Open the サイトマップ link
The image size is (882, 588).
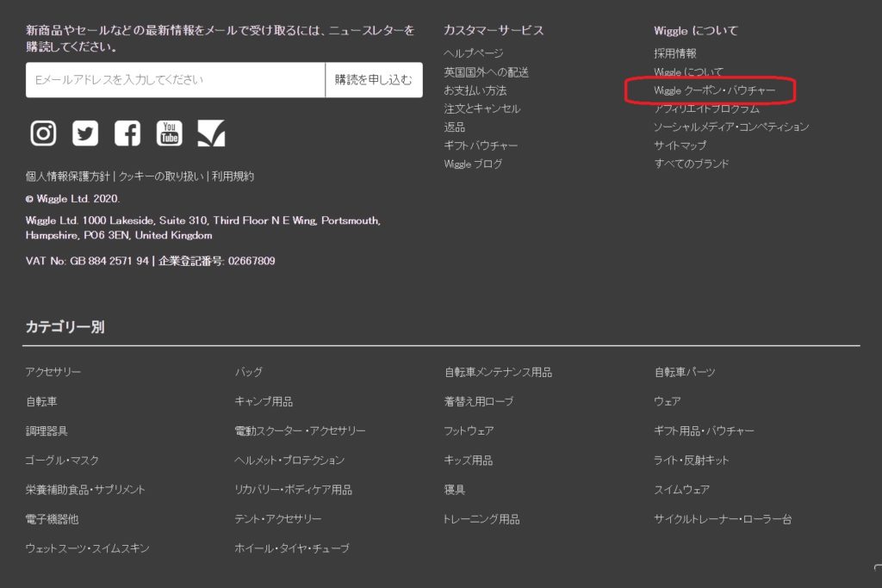pyautogui.click(x=680, y=145)
